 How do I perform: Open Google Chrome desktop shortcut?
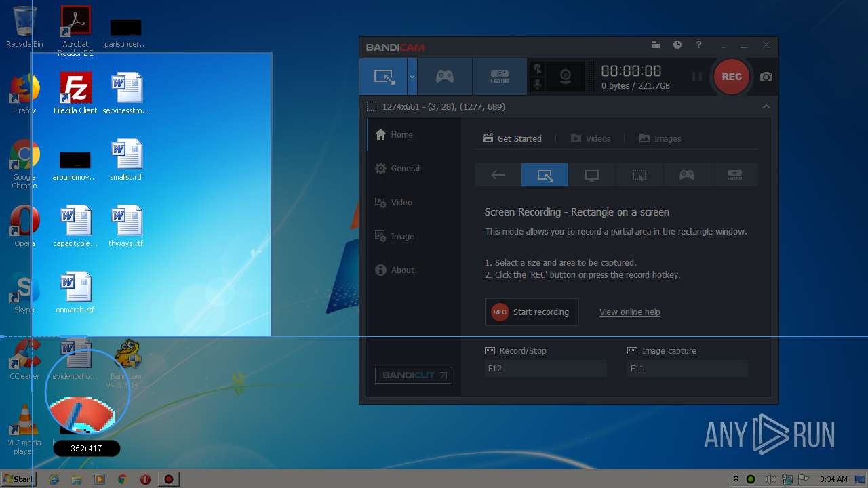click(24, 165)
